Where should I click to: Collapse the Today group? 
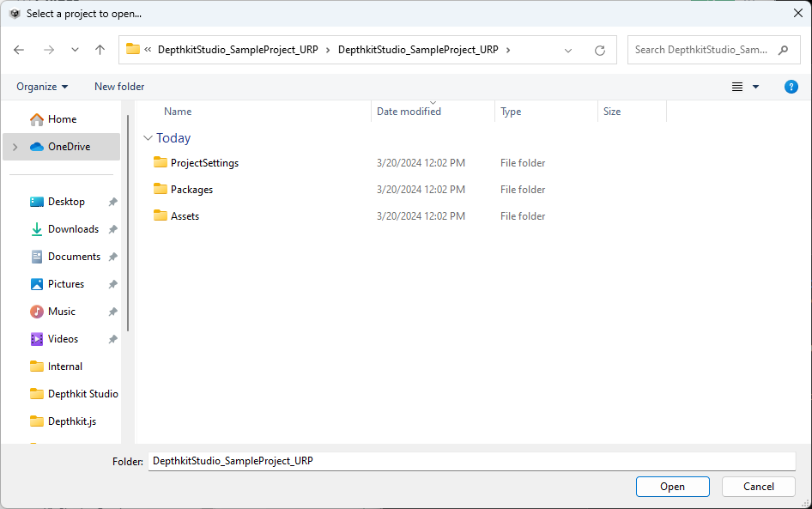point(148,138)
